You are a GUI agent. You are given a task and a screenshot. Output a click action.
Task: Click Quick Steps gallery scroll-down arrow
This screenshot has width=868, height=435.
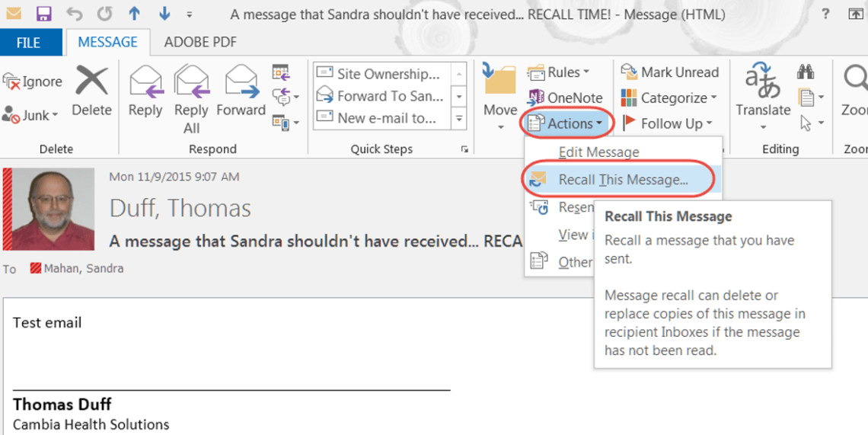tap(459, 97)
